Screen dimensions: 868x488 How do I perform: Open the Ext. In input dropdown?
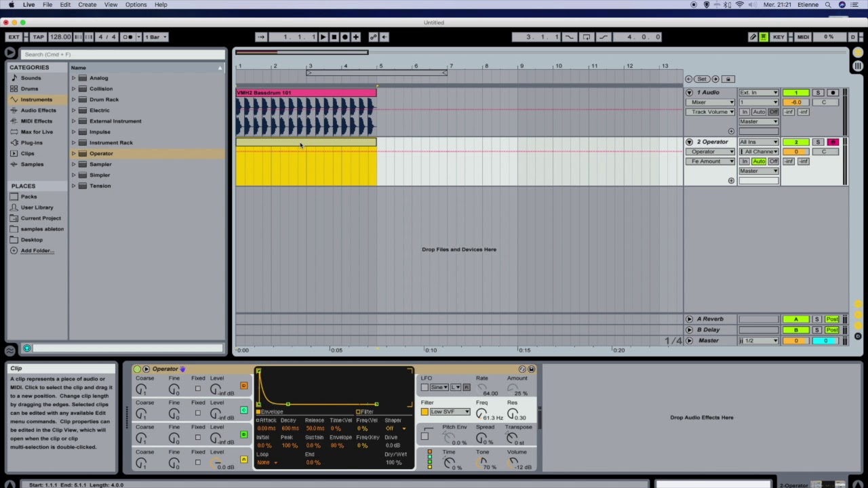(759, 93)
